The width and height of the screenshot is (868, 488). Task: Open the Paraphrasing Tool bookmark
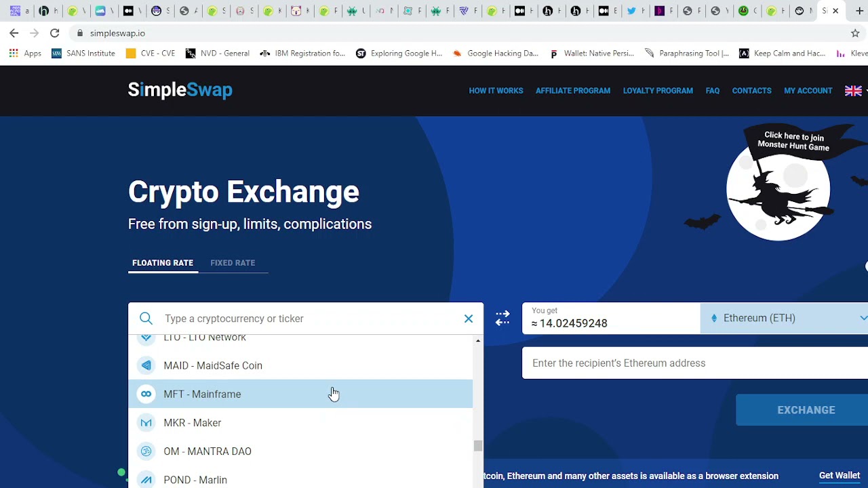click(x=686, y=54)
